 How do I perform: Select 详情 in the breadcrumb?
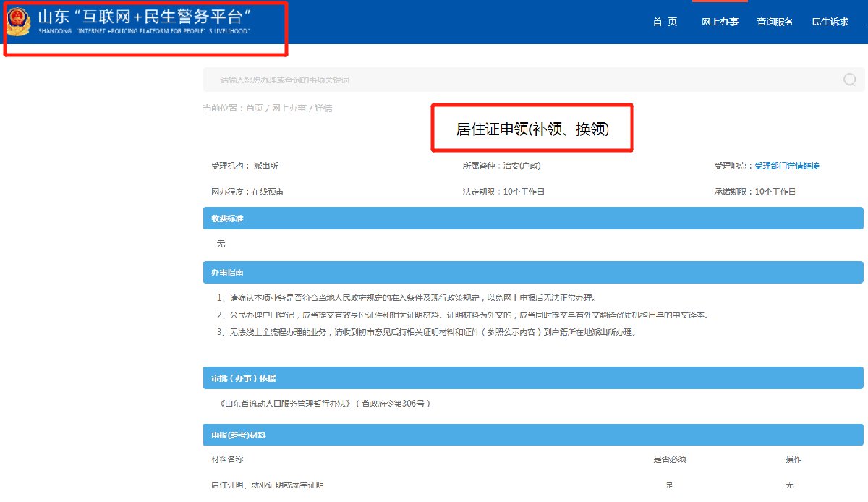[x=323, y=108]
